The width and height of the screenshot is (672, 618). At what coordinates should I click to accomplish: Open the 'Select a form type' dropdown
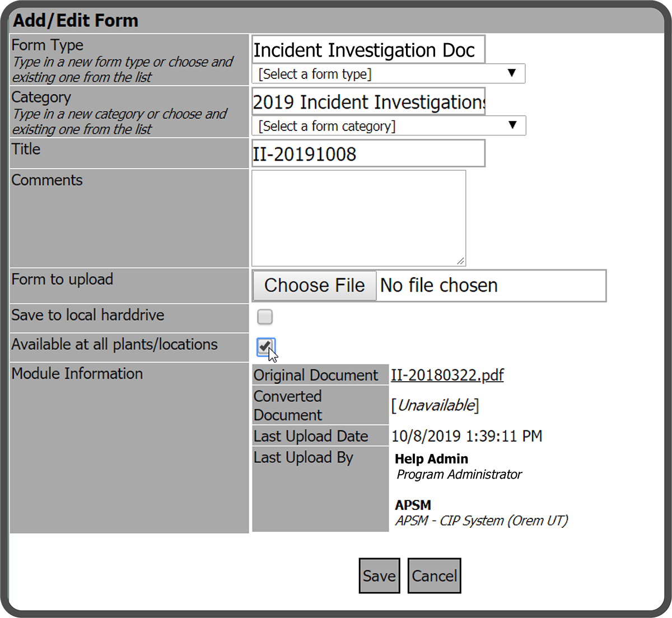(388, 74)
